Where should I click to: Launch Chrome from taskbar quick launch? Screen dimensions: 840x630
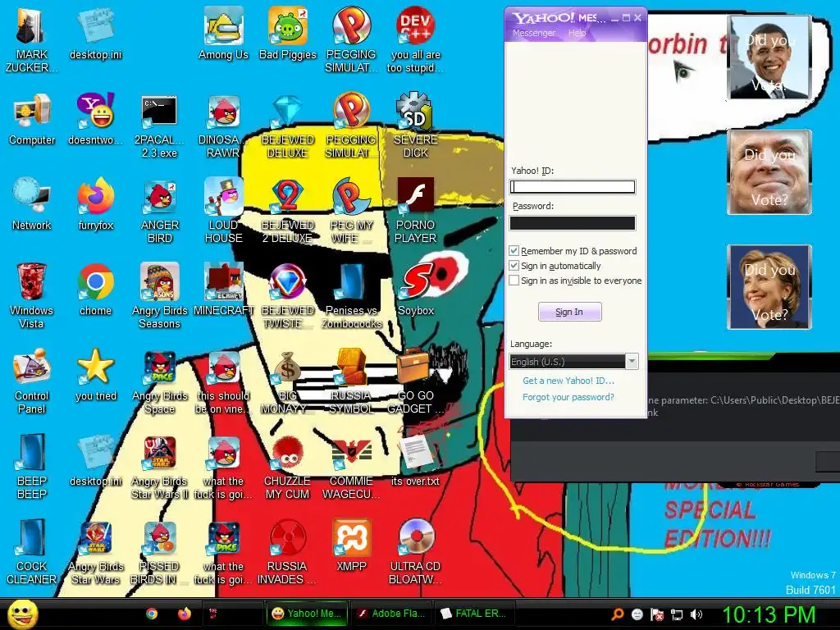click(x=152, y=614)
